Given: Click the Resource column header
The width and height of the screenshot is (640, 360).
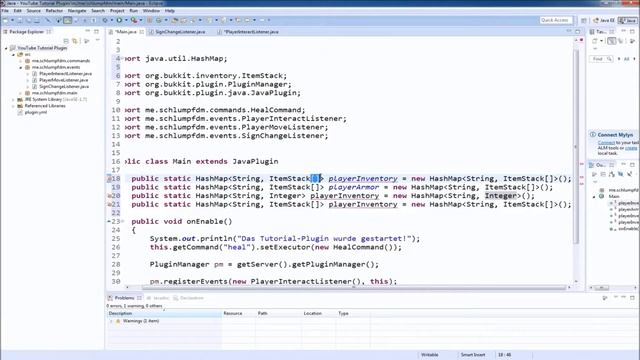Looking at the screenshot, I should [x=238, y=313].
